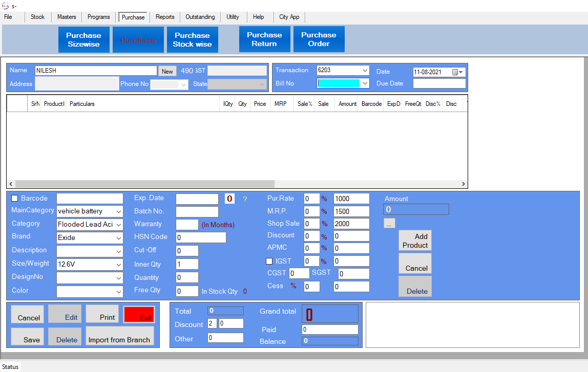Image resolution: width=588 pixels, height=372 pixels.
Task: Click the yellow question mark by Exp. Date
Action: pyautogui.click(x=245, y=199)
